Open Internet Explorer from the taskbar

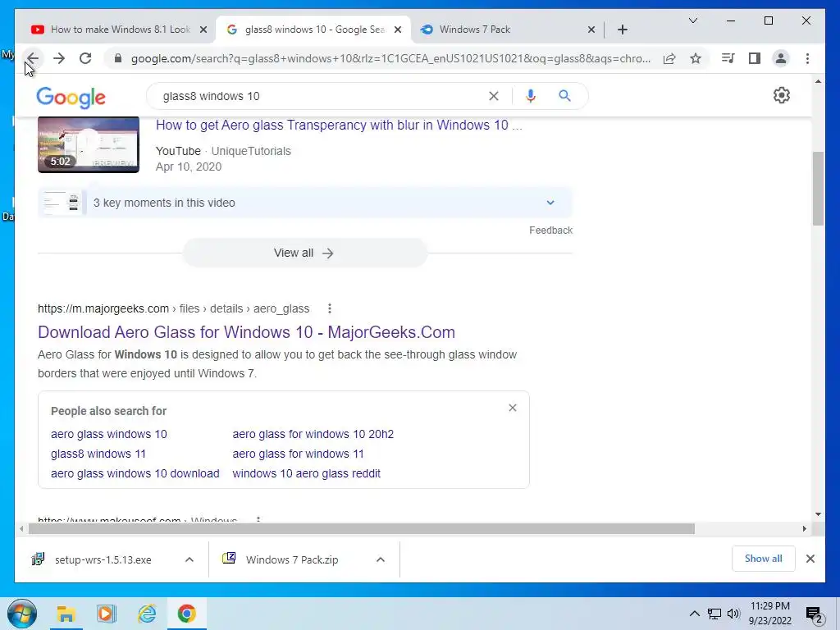147,614
